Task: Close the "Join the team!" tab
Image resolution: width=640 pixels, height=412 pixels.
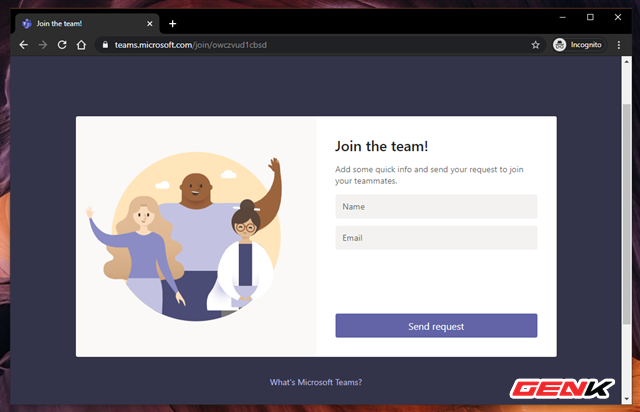Action: (149, 23)
